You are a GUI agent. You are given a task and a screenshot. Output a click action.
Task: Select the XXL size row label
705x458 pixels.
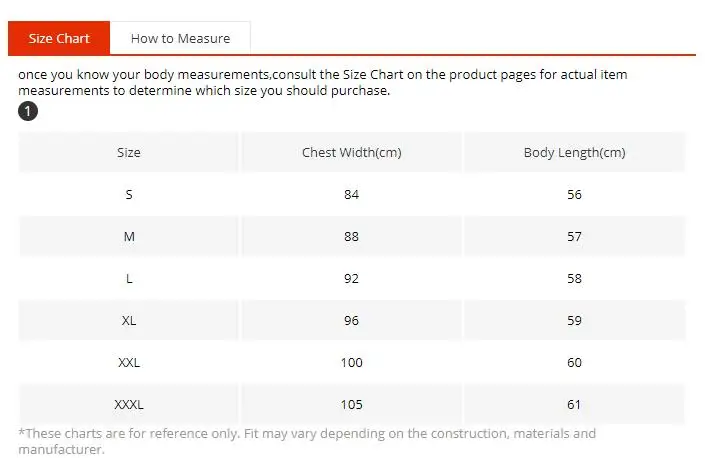click(129, 363)
